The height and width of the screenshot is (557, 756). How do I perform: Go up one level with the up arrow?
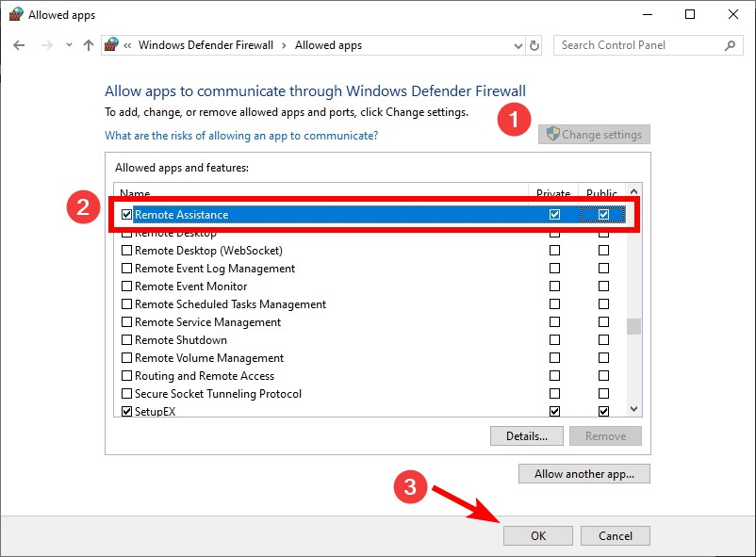click(89, 45)
